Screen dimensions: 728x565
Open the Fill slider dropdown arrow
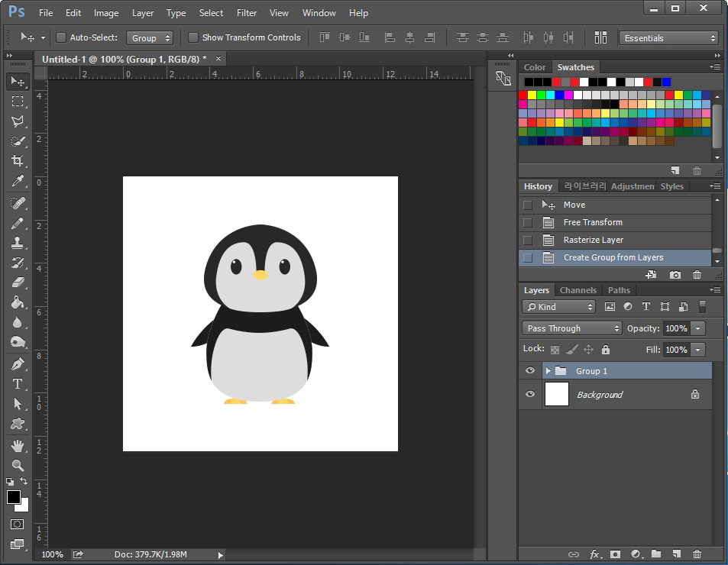[697, 350]
